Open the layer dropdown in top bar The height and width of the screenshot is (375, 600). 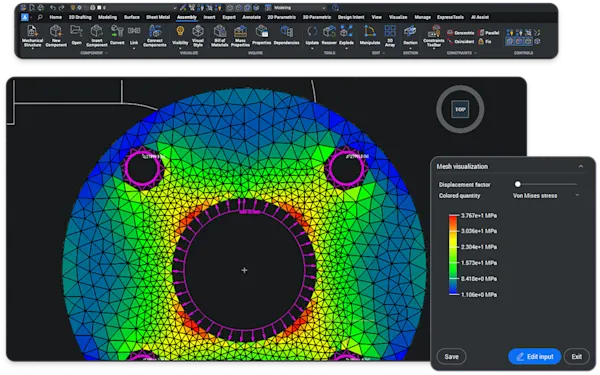(175, 8)
